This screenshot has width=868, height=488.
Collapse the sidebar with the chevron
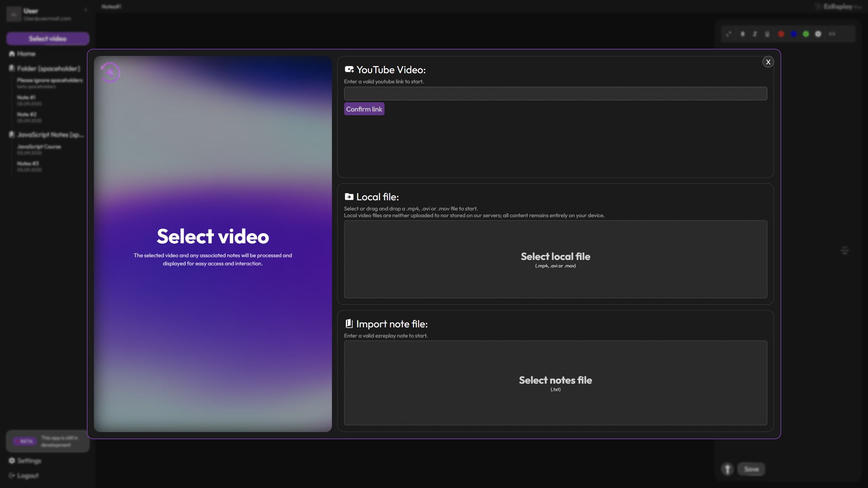coord(85,9)
